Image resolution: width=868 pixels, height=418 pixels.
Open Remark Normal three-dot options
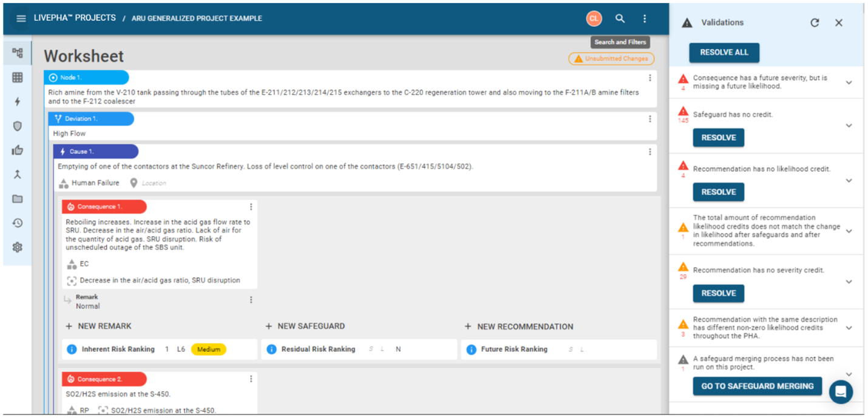[x=251, y=300]
